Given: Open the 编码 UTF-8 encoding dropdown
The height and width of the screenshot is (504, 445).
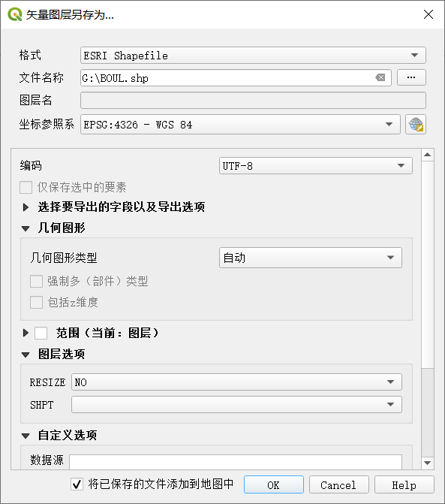Looking at the screenshot, I should (316, 165).
